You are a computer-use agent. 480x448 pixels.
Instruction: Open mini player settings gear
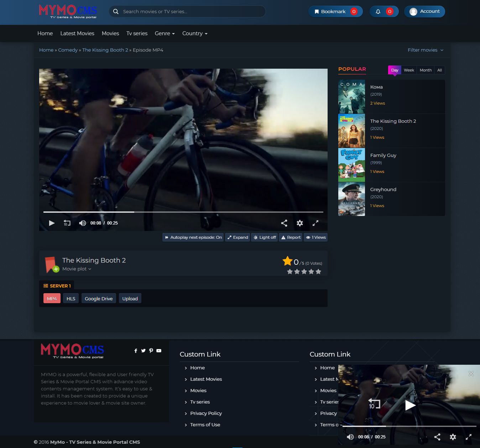(x=453, y=437)
